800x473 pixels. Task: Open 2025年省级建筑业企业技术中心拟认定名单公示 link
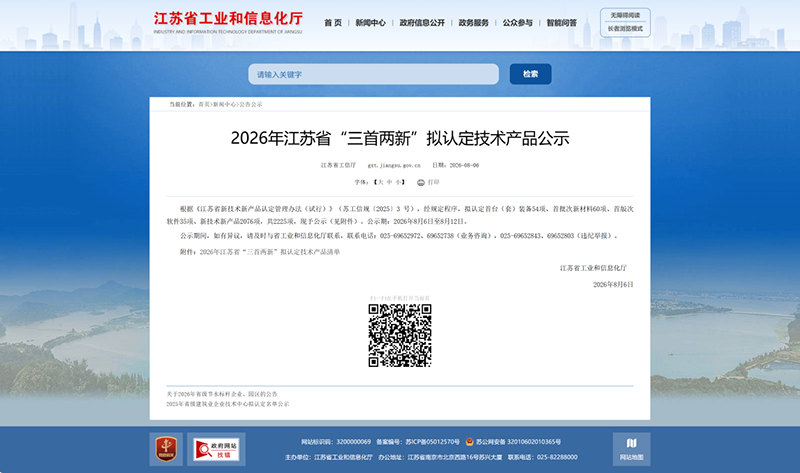click(228, 404)
